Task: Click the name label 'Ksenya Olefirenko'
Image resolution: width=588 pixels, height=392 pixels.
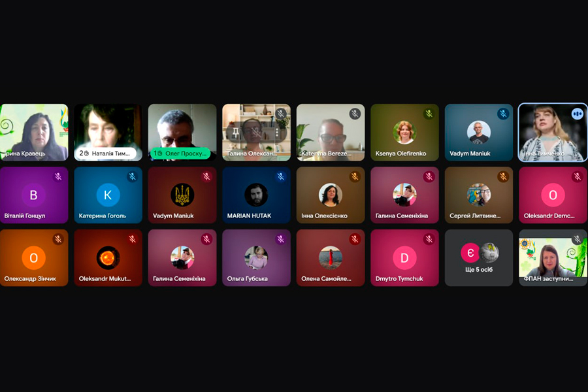Action: pyautogui.click(x=400, y=154)
